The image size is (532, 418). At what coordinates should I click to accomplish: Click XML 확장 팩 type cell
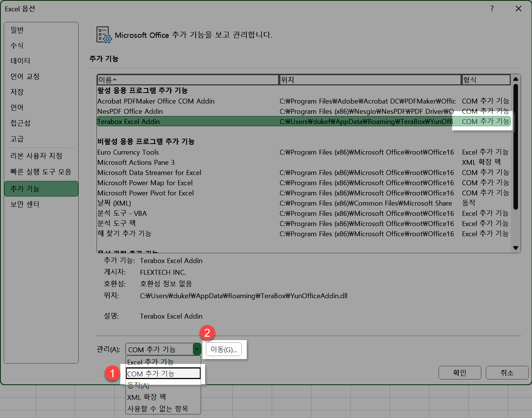coord(481,162)
